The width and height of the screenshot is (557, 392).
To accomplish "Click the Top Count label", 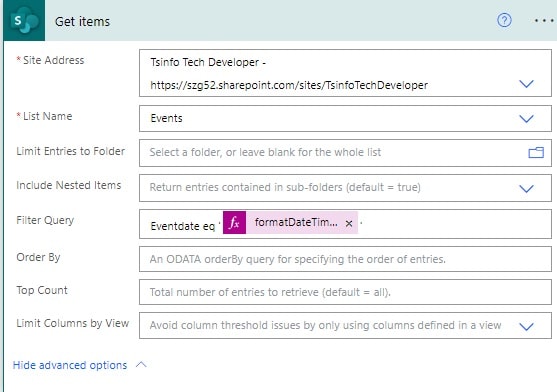I will (x=42, y=290).
